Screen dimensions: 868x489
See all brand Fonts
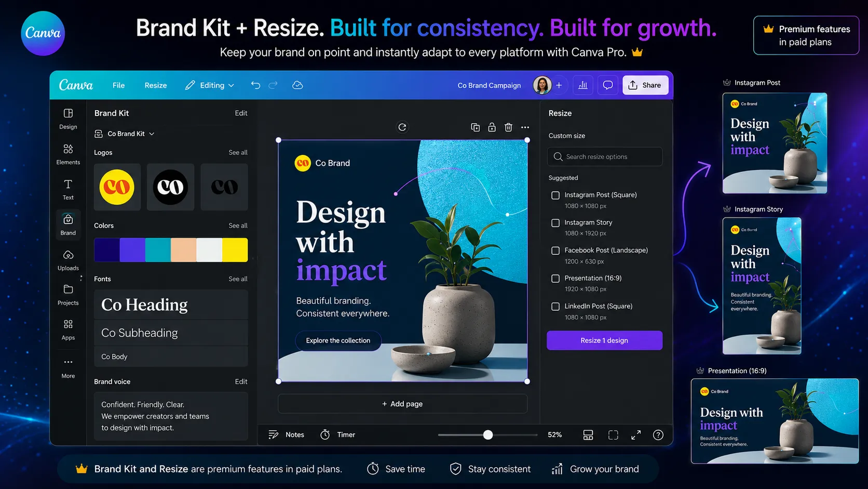(x=238, y=279)
